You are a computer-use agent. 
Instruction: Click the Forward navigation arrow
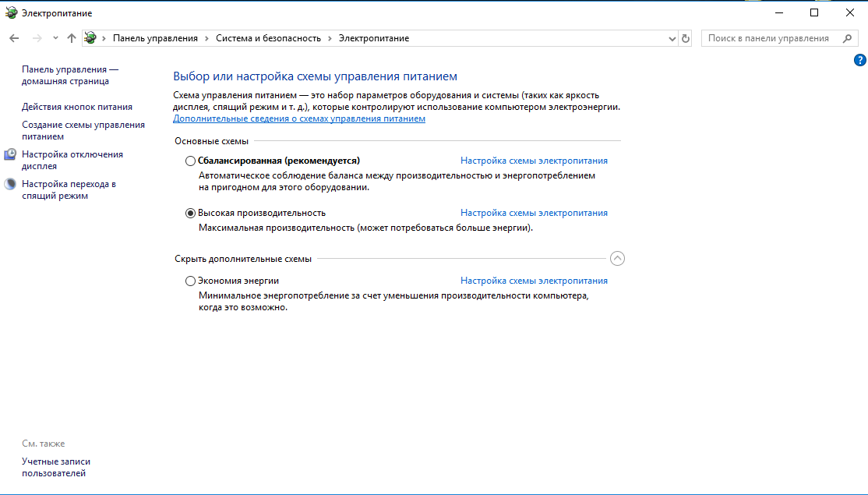point(37,38)
